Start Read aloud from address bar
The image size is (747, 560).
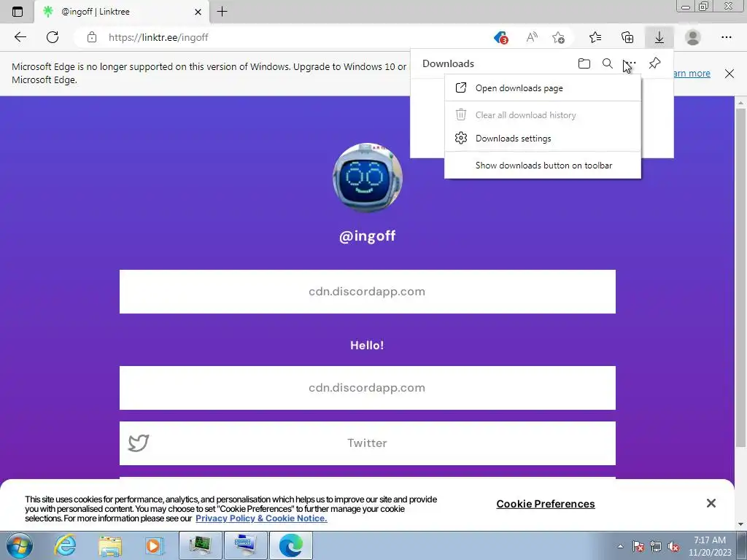click(x=532, y=38)
